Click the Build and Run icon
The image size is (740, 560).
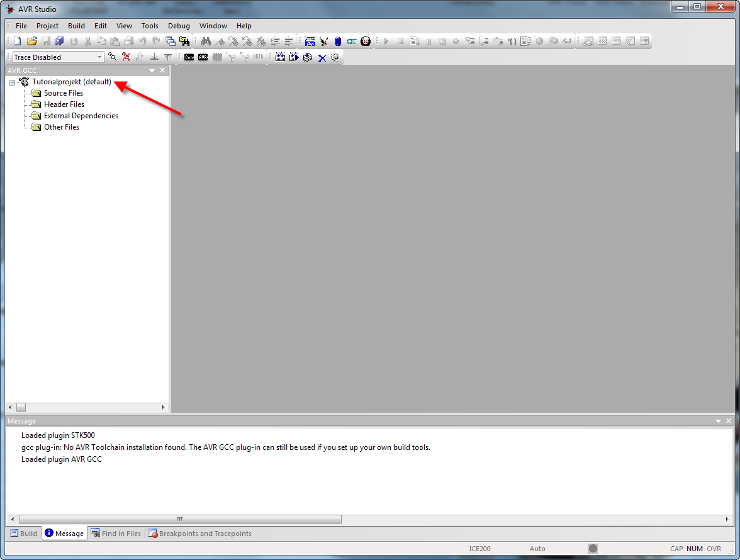294,57
